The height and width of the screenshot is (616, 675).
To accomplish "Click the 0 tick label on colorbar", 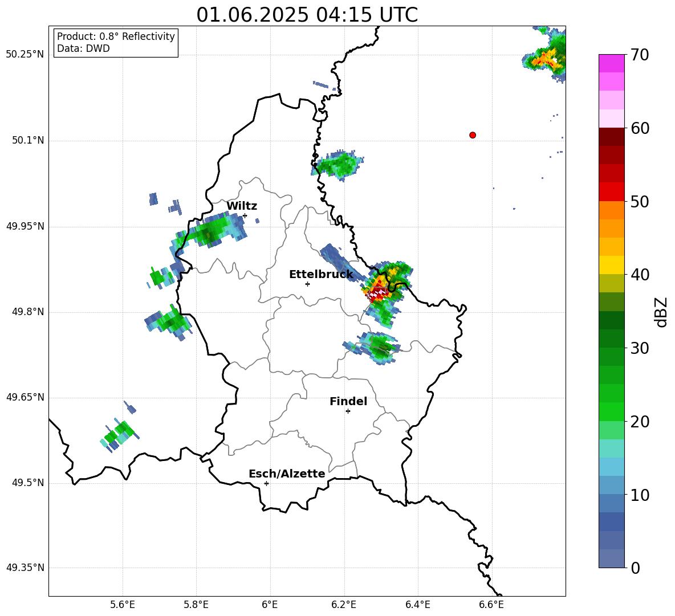I will coord(635,568).
